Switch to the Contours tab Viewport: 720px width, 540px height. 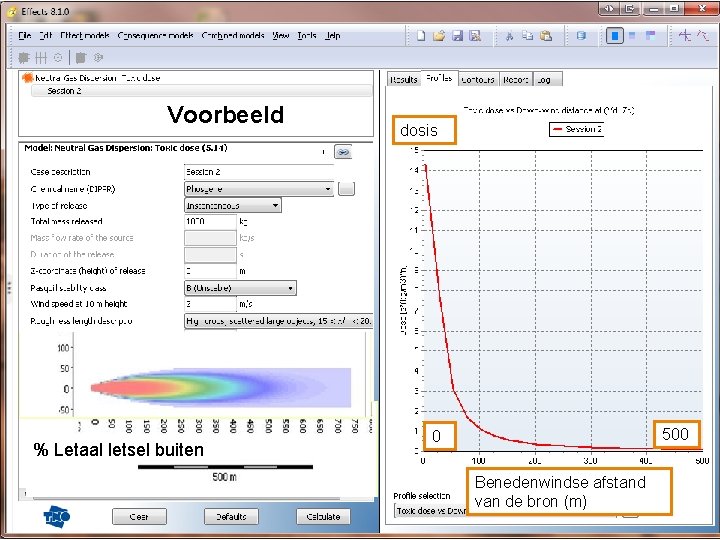[x=478, y=79]
